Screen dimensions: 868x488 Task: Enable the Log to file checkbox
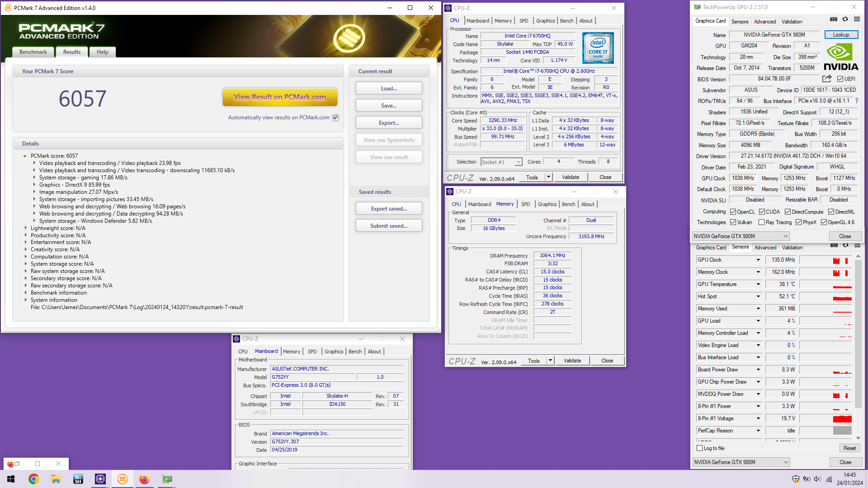tap(700, 448)
